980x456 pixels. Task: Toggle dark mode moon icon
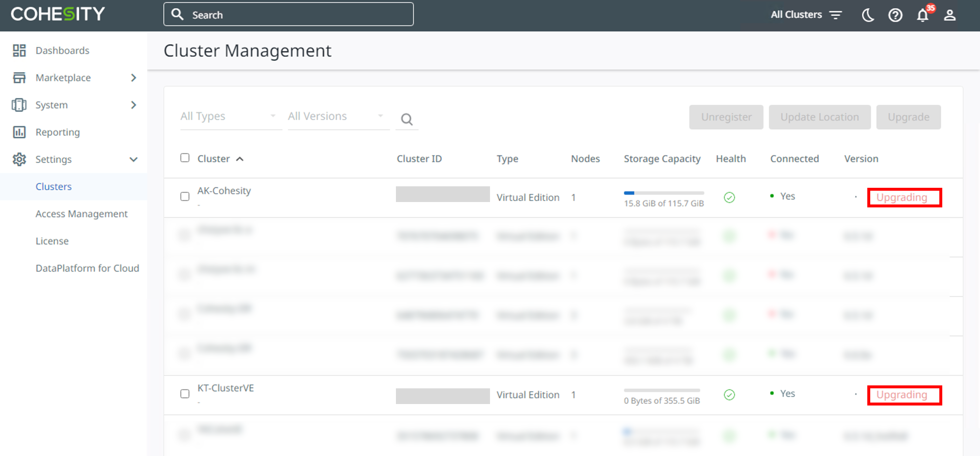pos(868,15)
